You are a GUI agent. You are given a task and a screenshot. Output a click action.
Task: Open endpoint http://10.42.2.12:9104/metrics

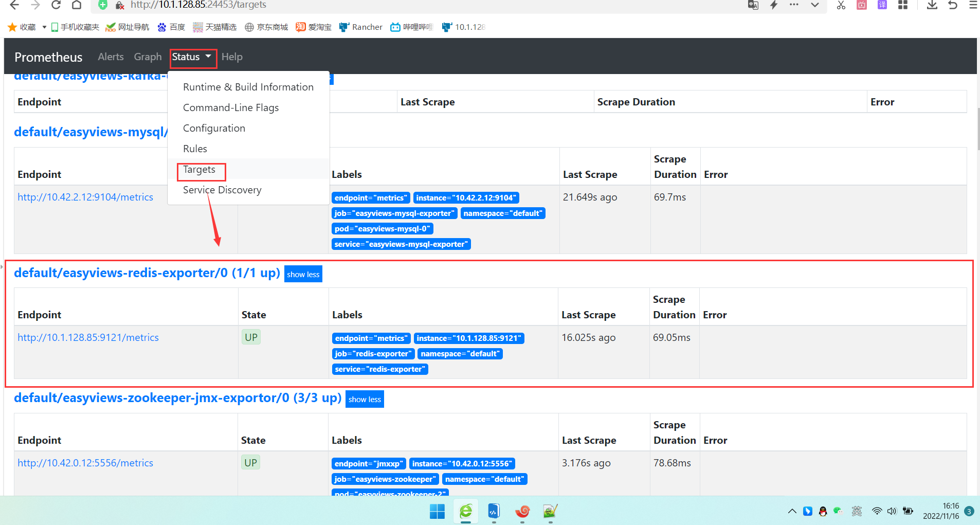coord(85,197)
